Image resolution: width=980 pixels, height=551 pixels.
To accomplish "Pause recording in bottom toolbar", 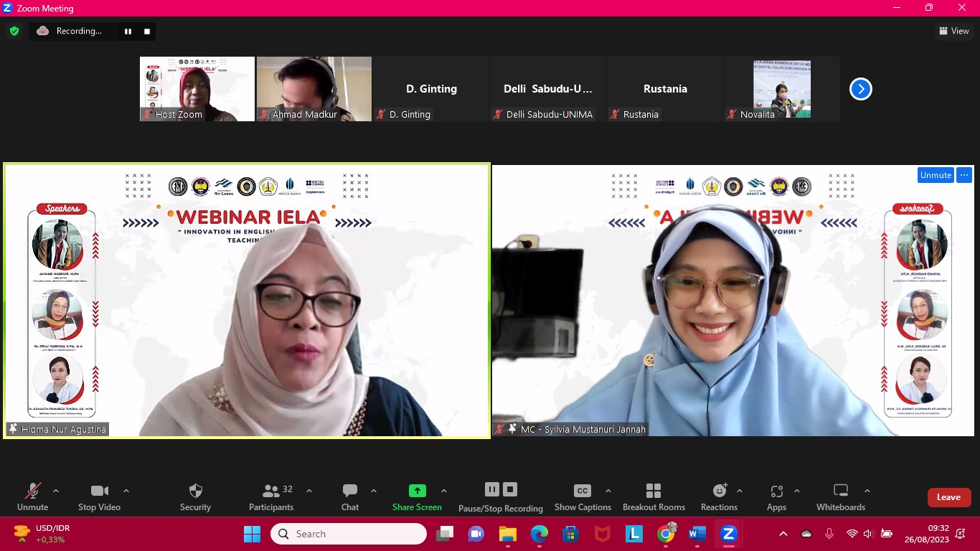I will [x=492, y=489].
